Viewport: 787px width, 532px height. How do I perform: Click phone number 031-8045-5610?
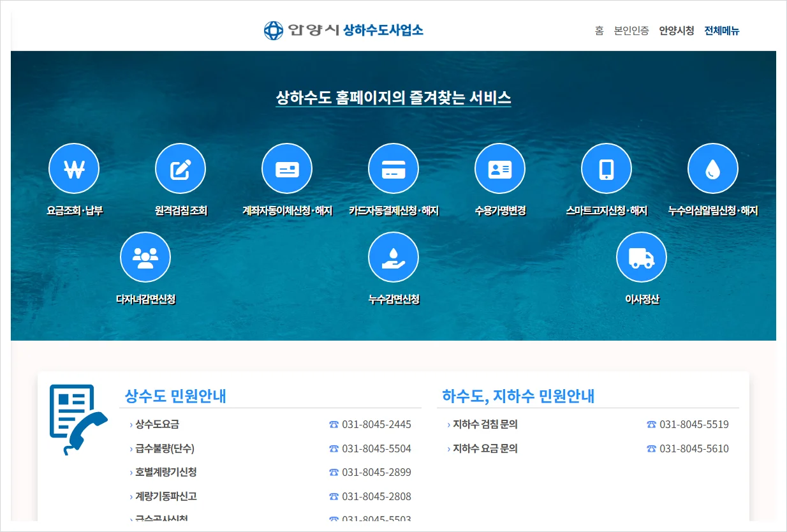tap(694, 448)
